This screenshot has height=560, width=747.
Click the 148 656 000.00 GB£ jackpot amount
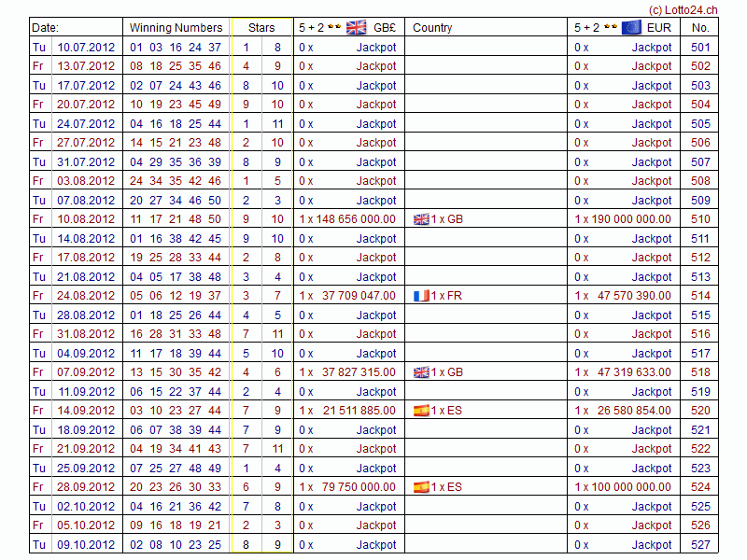(x=347, y=219)
